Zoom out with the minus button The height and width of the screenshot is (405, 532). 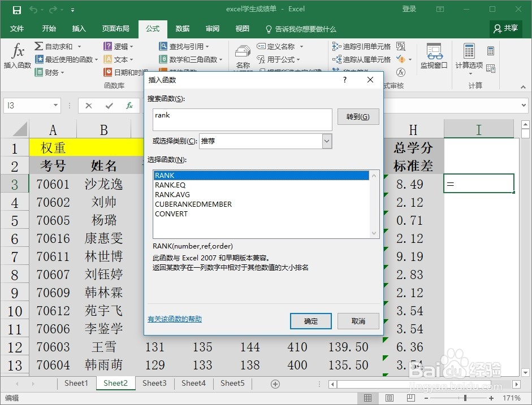(426, 398)
